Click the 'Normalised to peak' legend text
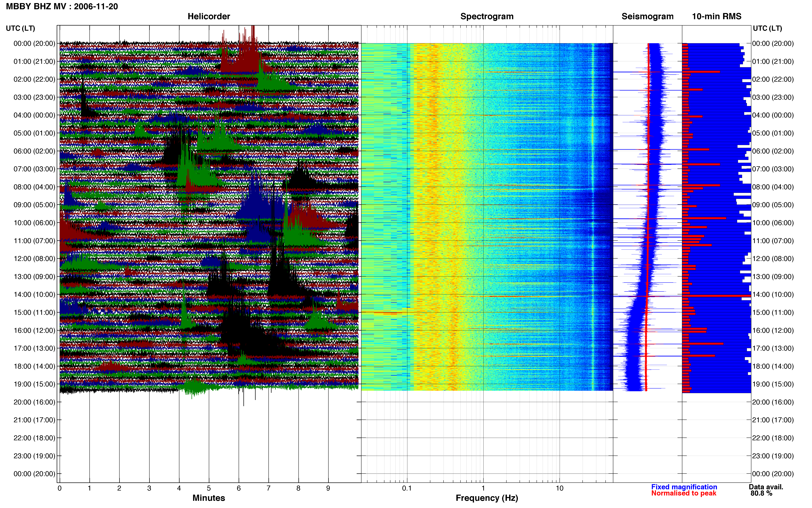Viewport: 812px width, 508px height. [684, 493]
